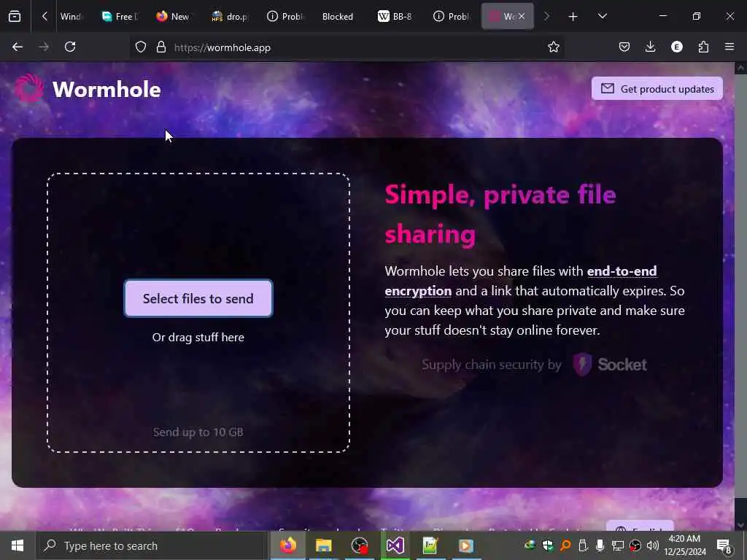
Task: Open File Explorer from taskbar
Action: pos(323,545)
